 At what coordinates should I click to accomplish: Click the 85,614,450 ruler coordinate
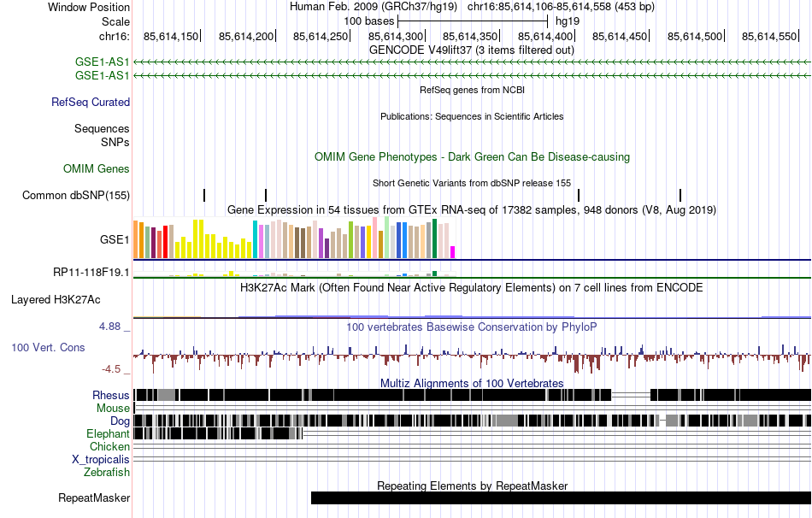point(620,36)
